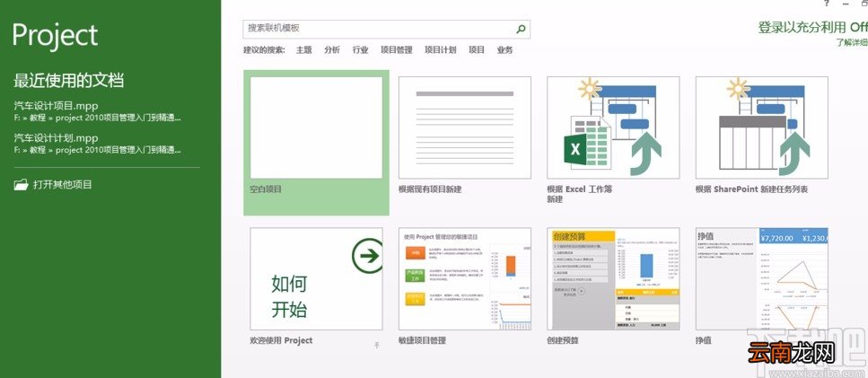Click the minimize window button
868x378 pixels.
coord(846,4)
